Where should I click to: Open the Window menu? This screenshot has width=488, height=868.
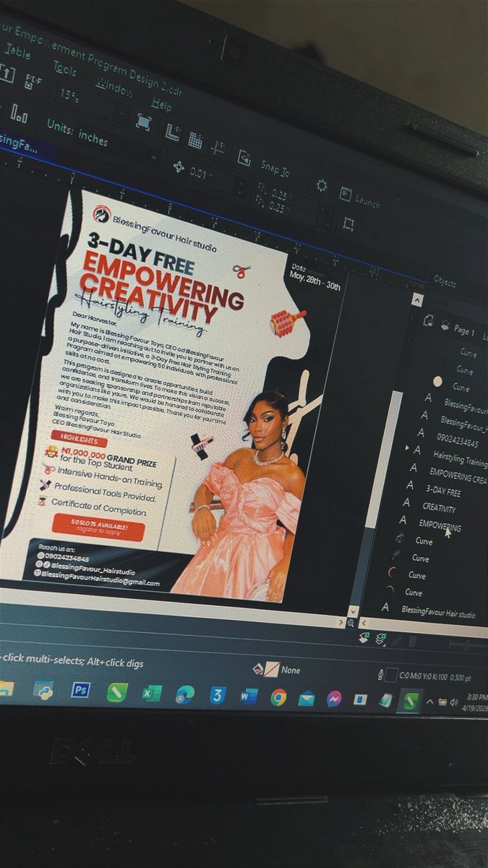[114, 86]
